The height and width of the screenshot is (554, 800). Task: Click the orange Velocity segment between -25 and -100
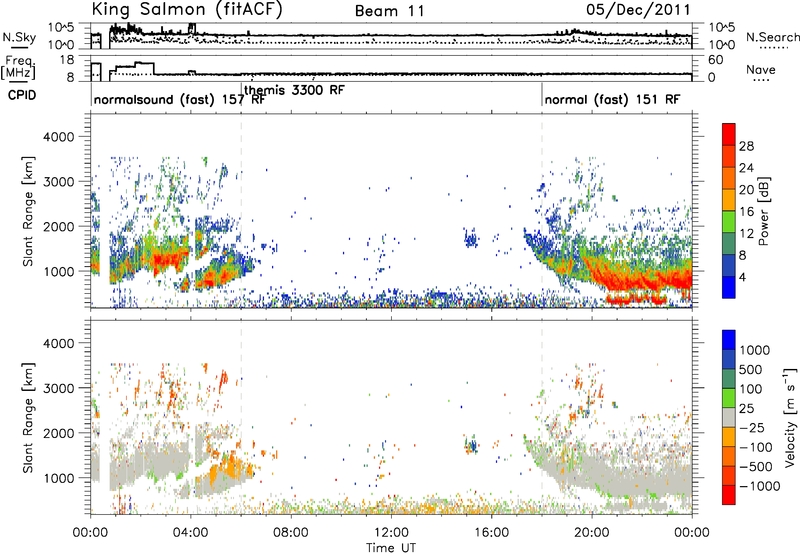[x=729, y=437]
